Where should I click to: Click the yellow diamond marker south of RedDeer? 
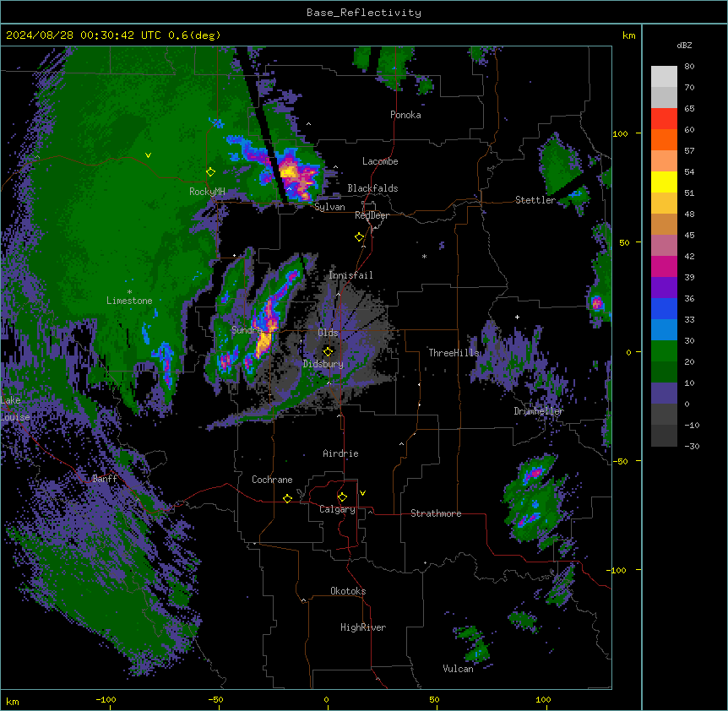pos(359,237)
